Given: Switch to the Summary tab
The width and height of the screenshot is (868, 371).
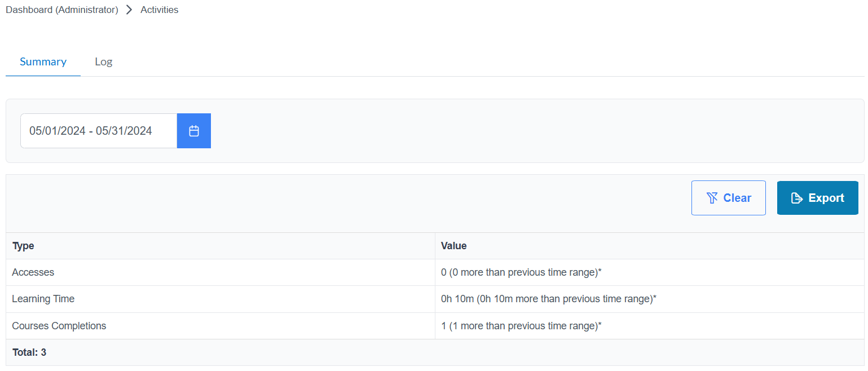Looking at the screenshot, I should click(x=43, y=61).
